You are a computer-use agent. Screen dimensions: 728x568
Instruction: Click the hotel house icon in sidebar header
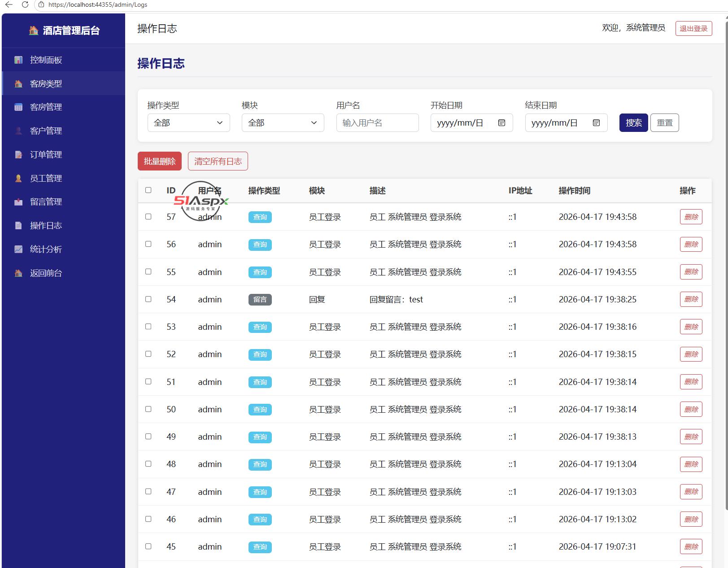(34, 31)
